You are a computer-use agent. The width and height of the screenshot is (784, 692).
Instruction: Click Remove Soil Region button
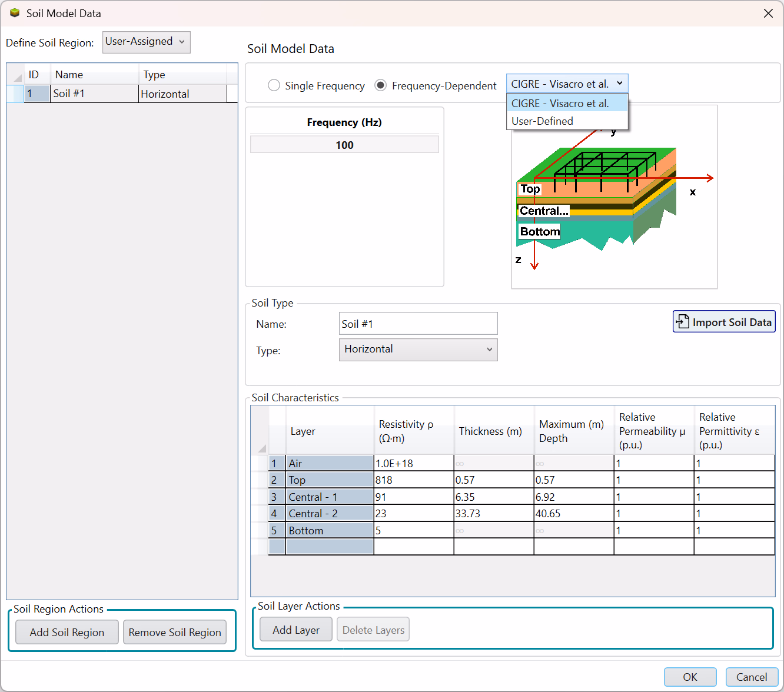[x=175, y=632]
